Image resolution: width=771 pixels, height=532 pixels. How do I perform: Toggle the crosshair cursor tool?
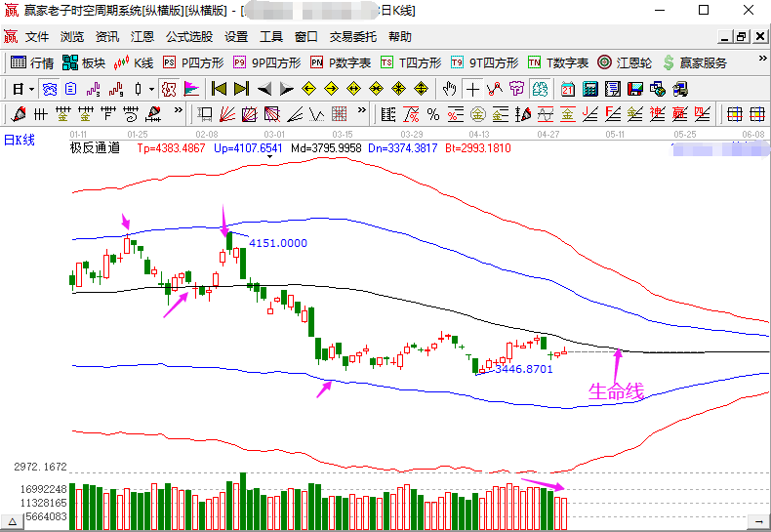pyautogui.click(x=473, y=89)
